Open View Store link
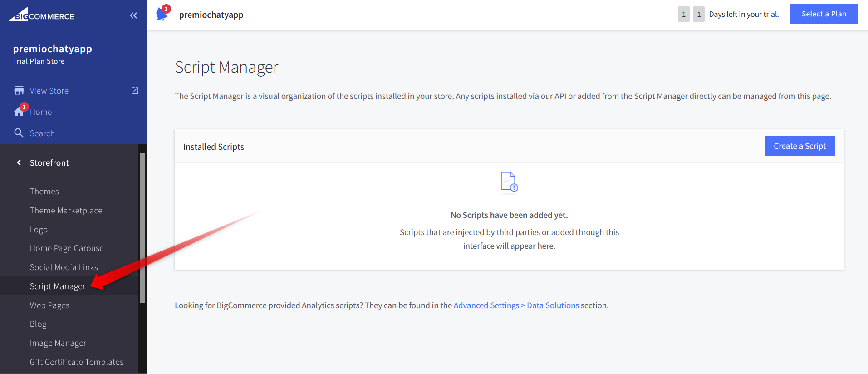 (49, 91)
